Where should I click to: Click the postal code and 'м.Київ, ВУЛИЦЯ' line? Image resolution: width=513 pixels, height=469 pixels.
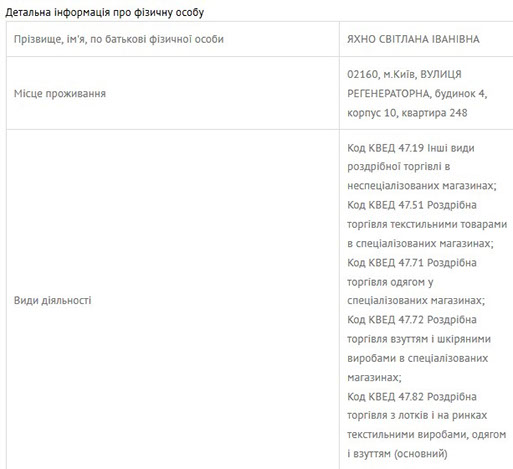(404, 74)
